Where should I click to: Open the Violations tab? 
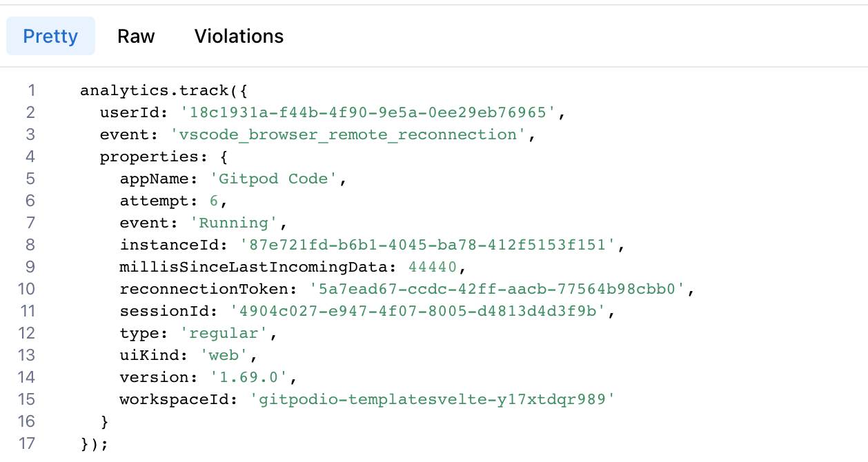(x=239, y=36)
